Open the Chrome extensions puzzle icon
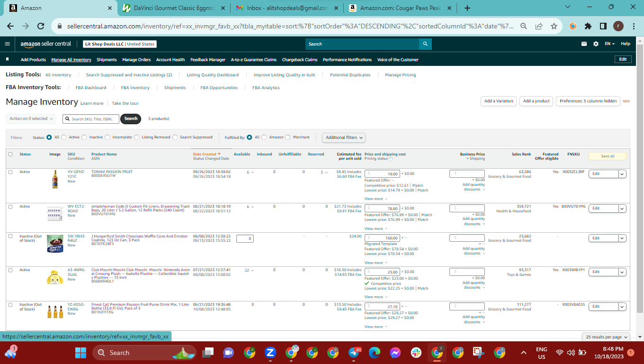Image resolution: width=644 pixels, height=364 pixels. pos(588,27)
